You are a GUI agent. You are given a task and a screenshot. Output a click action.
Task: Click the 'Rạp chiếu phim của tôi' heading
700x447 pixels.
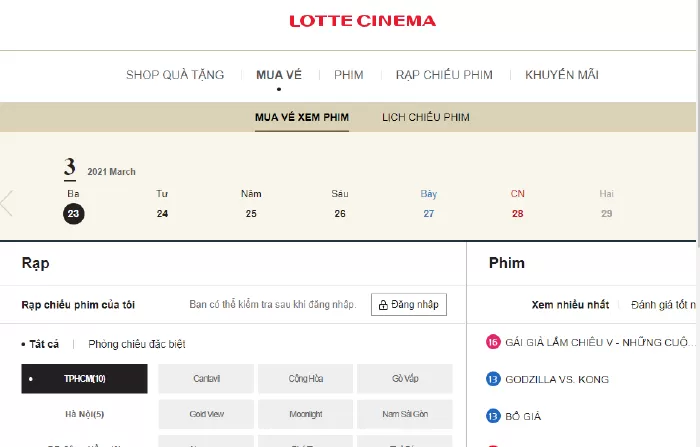[x=78, y=305]
